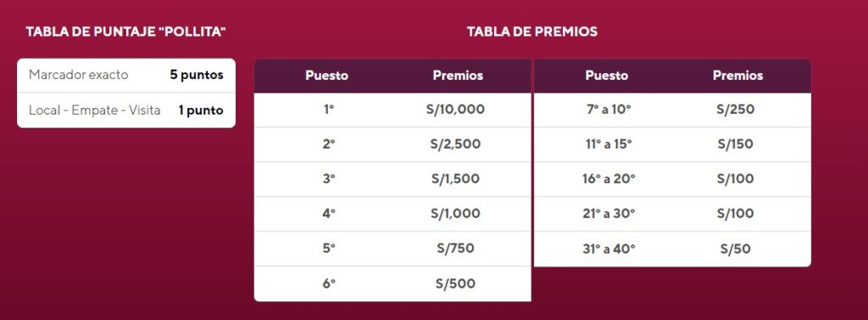Click the left table 'Premios' column header
The height and width of the screenshot is (320, 868).
458,76
